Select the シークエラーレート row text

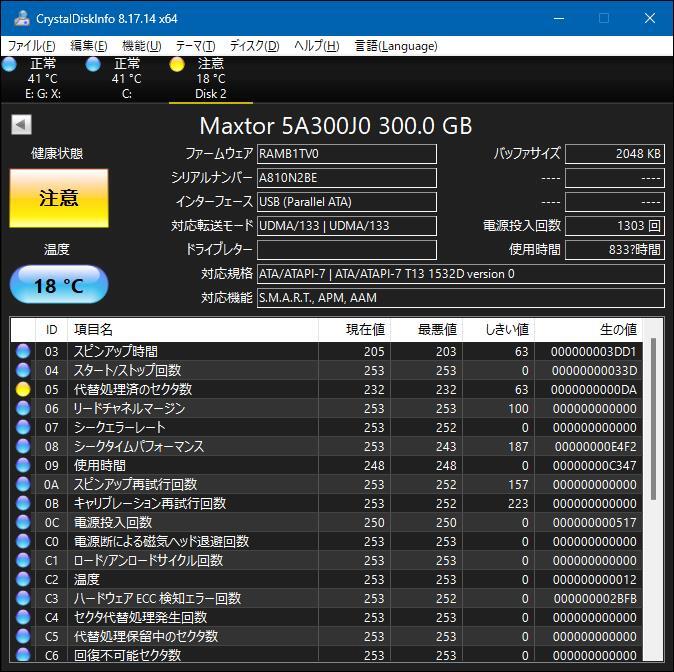coord(119,427)
